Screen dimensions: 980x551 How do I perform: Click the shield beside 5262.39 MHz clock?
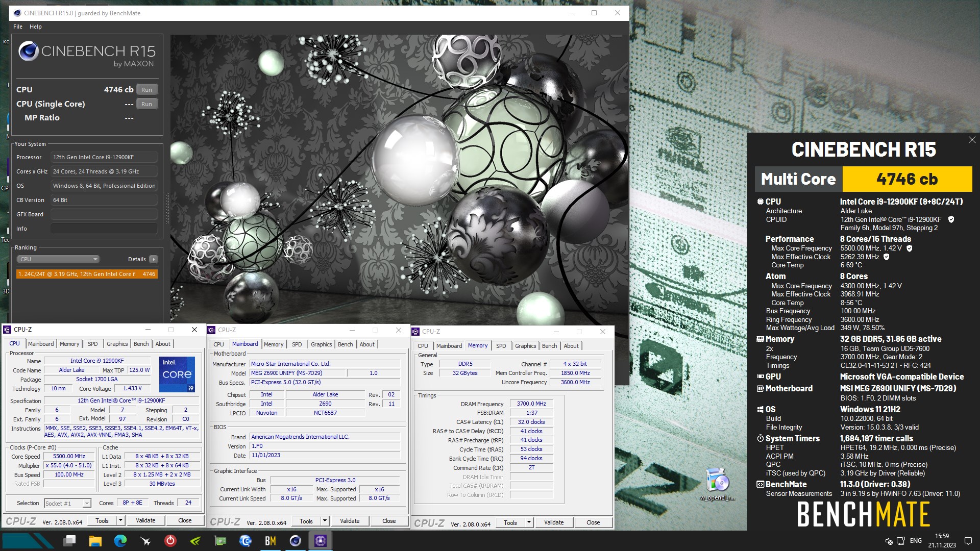[x=886, y=257]
